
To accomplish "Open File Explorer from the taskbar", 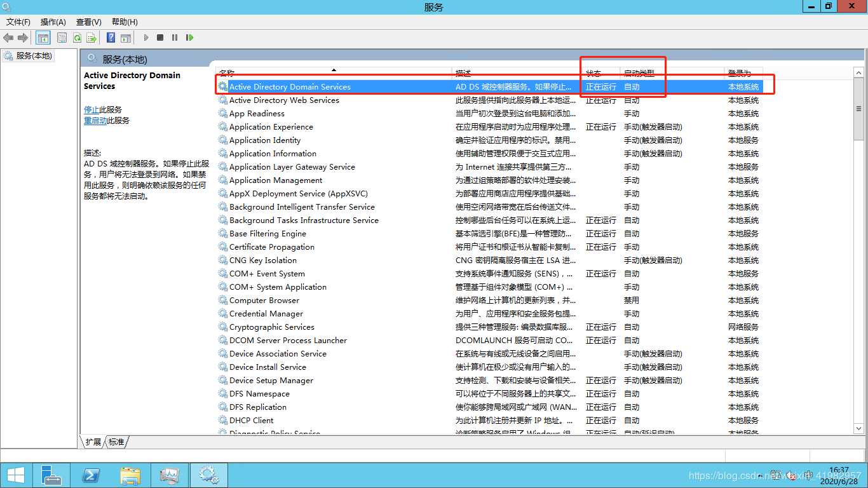I will (130, 475).
